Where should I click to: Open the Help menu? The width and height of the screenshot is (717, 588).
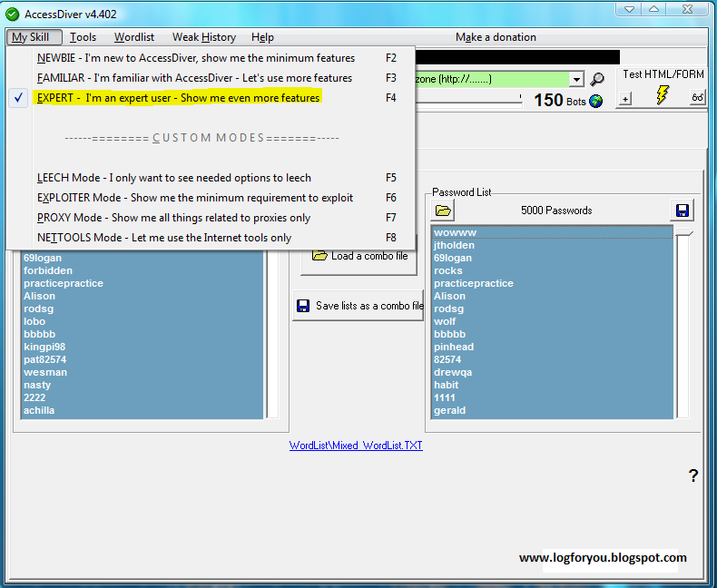pos(262,37)
